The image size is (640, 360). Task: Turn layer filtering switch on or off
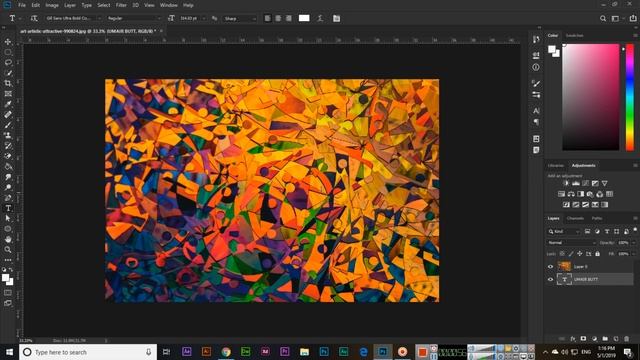[635, 231]
